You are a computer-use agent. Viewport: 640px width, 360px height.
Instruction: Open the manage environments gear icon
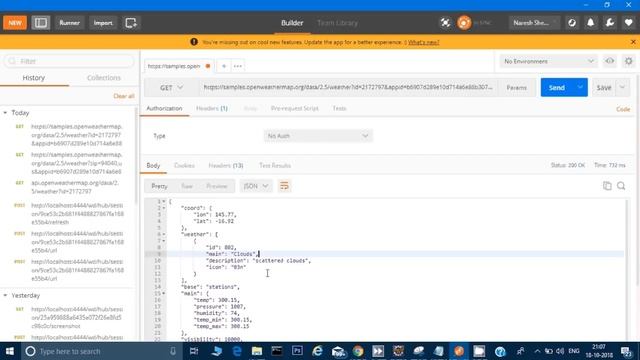[629, 61]
